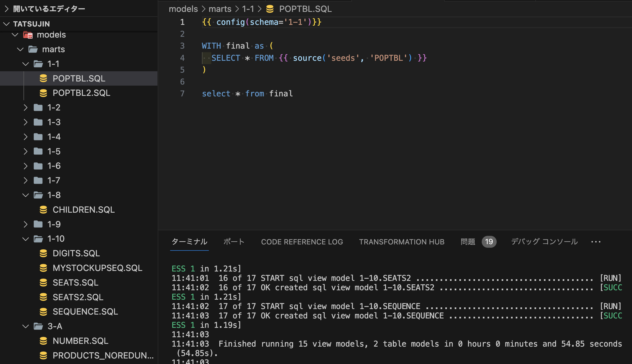
Task: Open POPTBL.SQL database file icon in Explorer
Action: click(44, 78)
